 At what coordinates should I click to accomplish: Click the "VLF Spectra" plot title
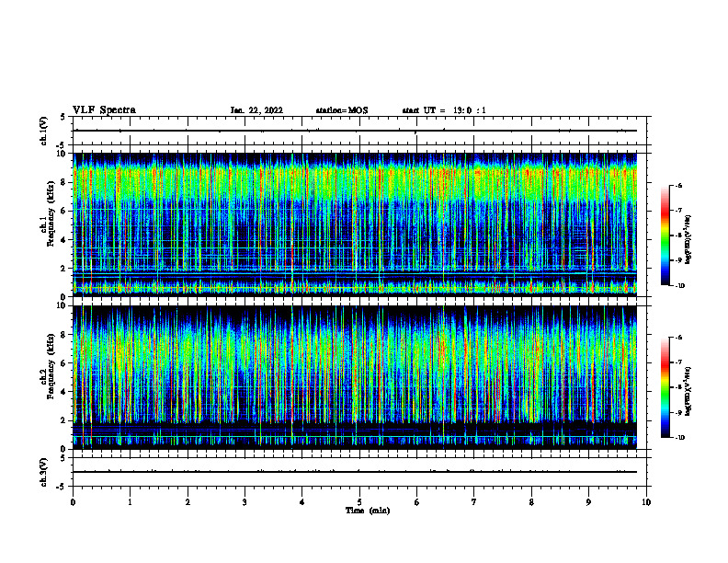click(x=104, y=110)
